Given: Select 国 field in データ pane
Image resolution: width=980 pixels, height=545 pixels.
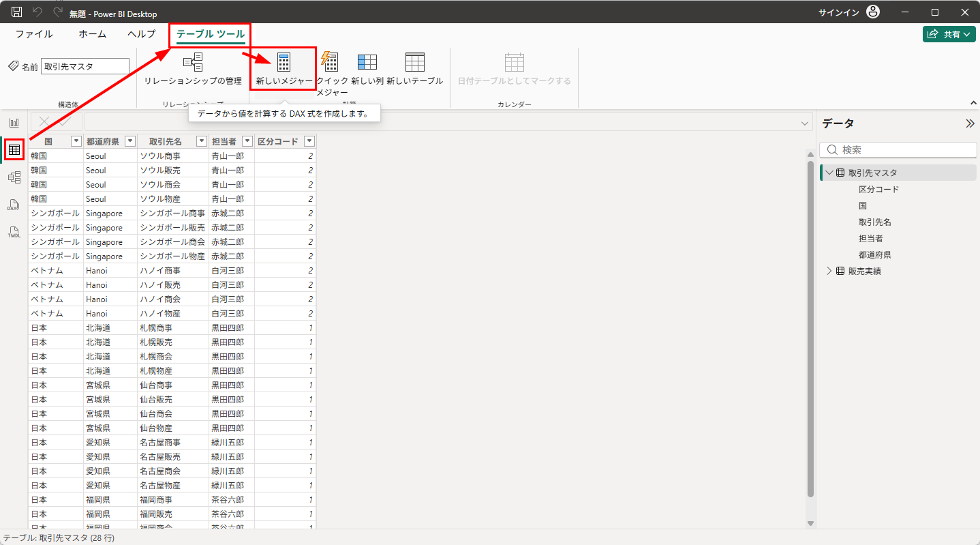Looking at the screenshot, I should click(863, 205).
